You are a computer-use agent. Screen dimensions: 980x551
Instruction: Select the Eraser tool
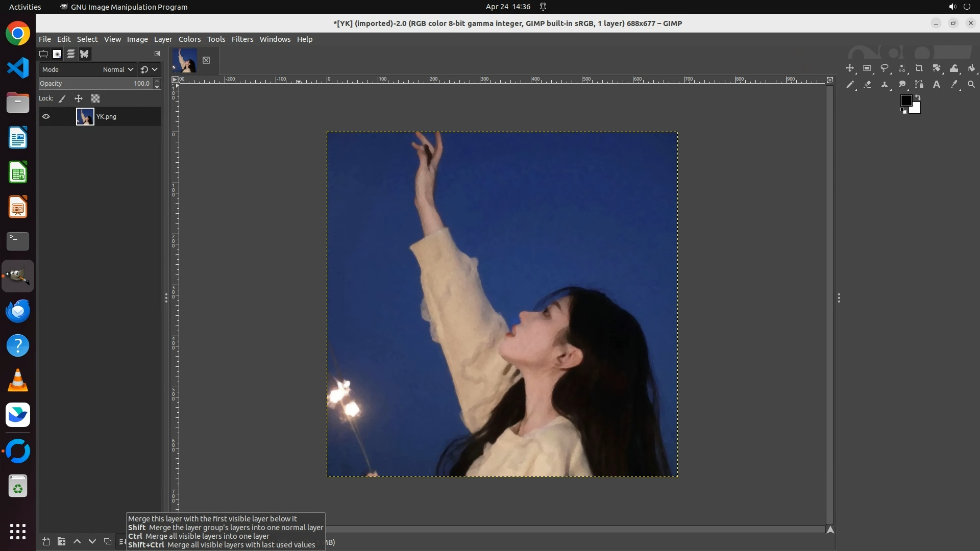[867, 85]
